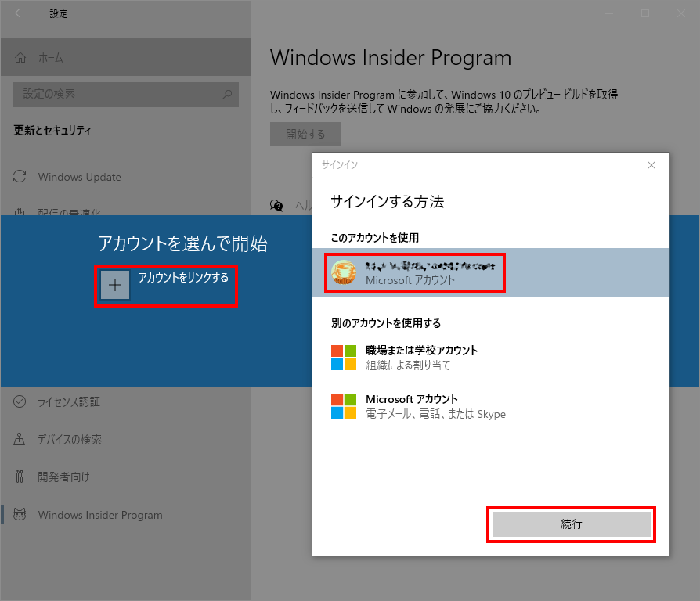Click the help chat bubble icon
This screenshot has height=601, width=700.
(276, 205)
